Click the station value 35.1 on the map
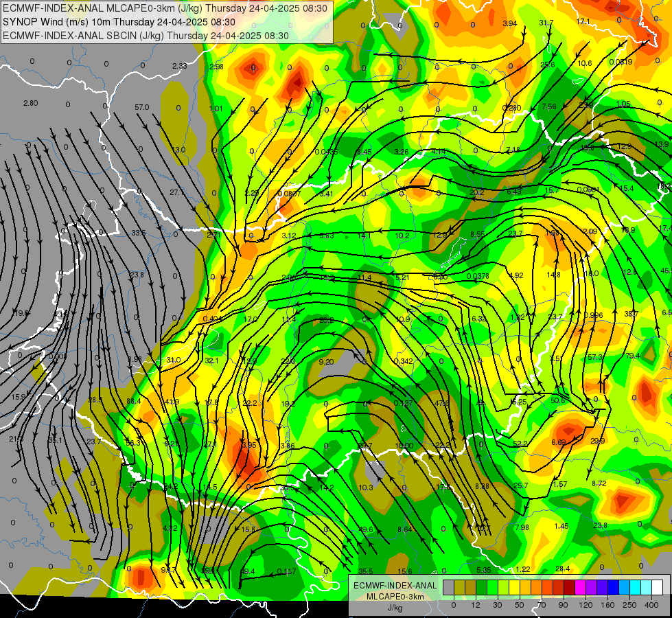This screenshot has width=672, height=618. click(x=55, y=440)
